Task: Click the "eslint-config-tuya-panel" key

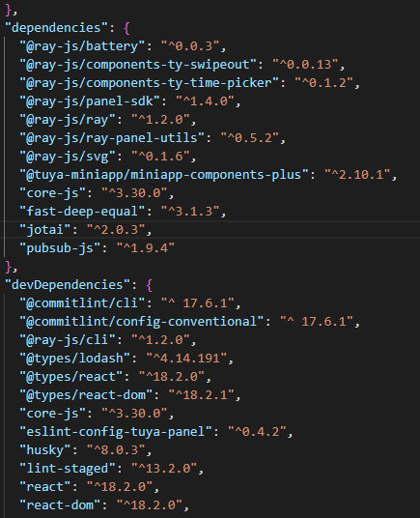Action: (116, 432)
